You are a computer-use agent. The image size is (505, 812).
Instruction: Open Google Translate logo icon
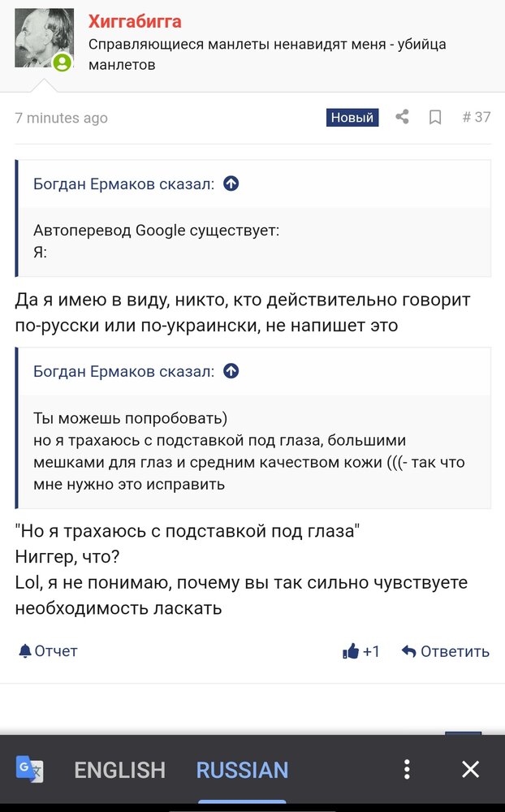(29, 769)
